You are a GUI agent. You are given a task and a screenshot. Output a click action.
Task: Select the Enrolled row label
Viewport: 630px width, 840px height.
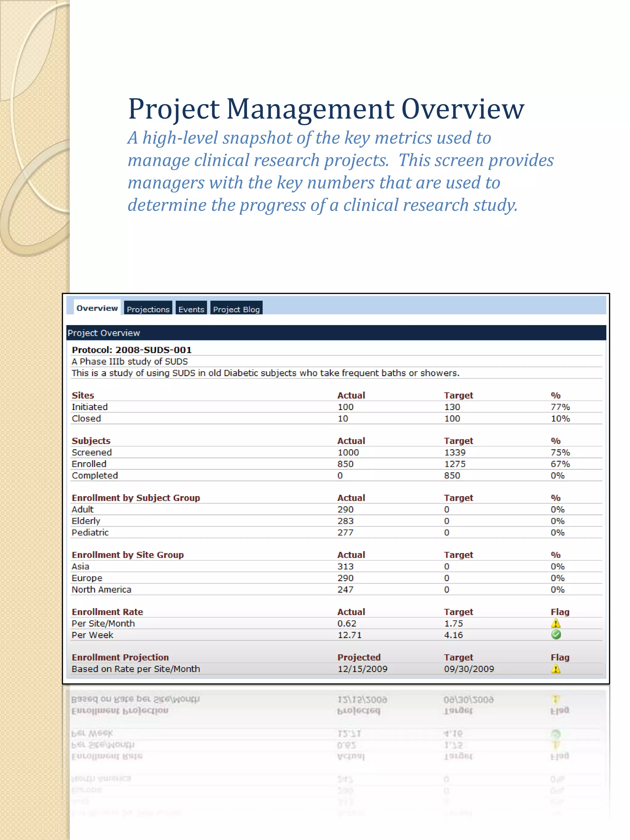[x=89, y=464]
